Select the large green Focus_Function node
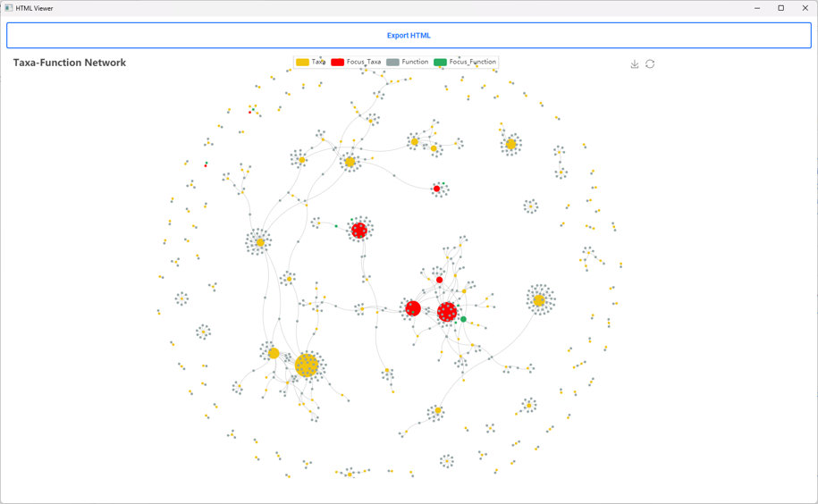This screenshot has width=818, height=504. click(x=463, y=319)
